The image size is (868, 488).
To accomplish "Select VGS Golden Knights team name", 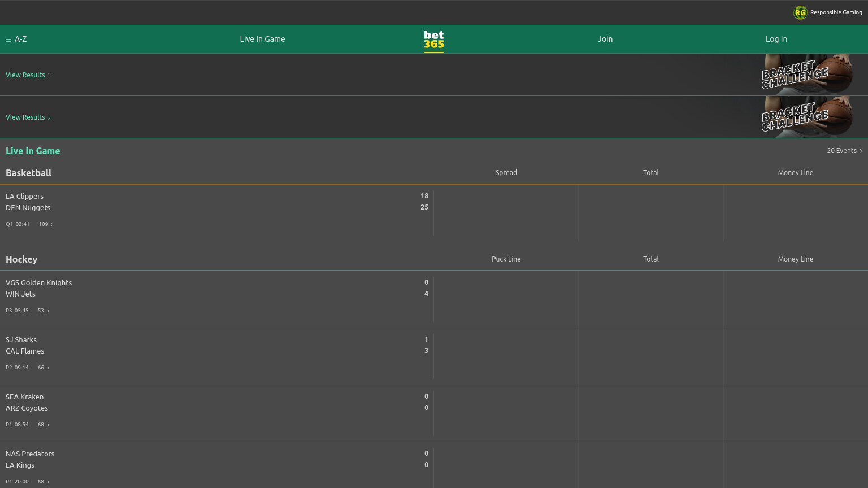I will coord(38,282).
